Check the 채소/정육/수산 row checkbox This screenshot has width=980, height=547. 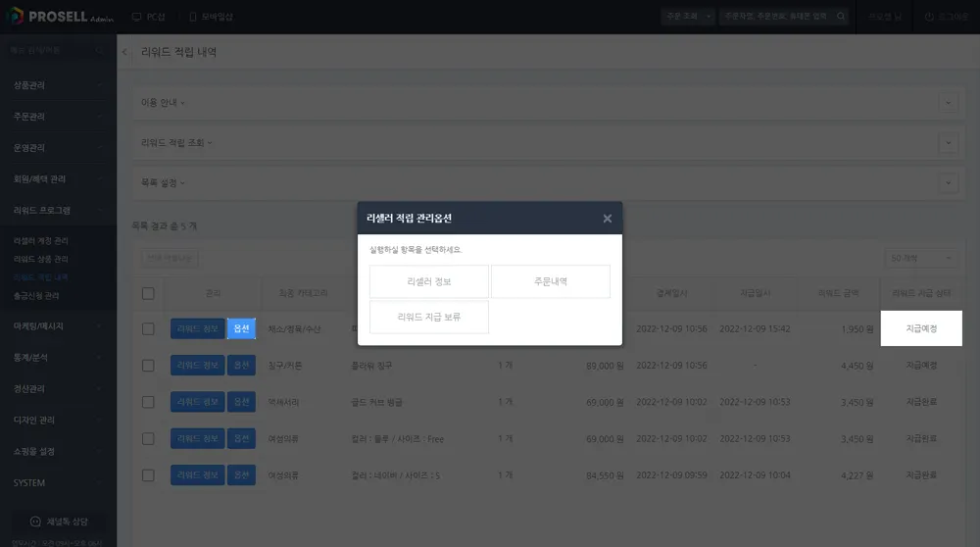tap(148, 328)
